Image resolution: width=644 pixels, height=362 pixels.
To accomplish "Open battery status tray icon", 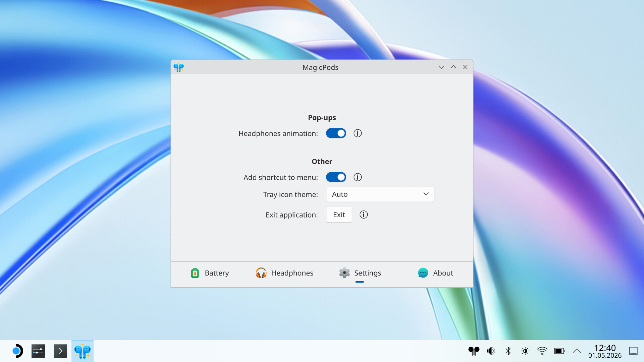I will (559, 351).
